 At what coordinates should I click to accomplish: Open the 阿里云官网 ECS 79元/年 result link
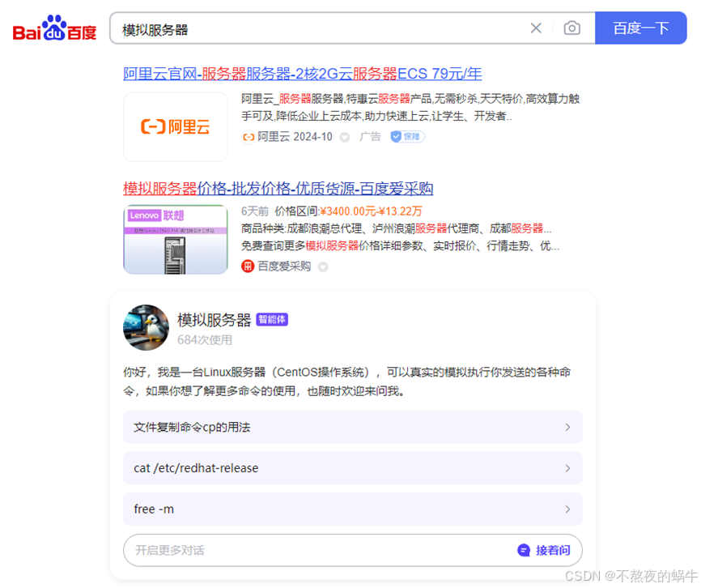coord(302,74)
